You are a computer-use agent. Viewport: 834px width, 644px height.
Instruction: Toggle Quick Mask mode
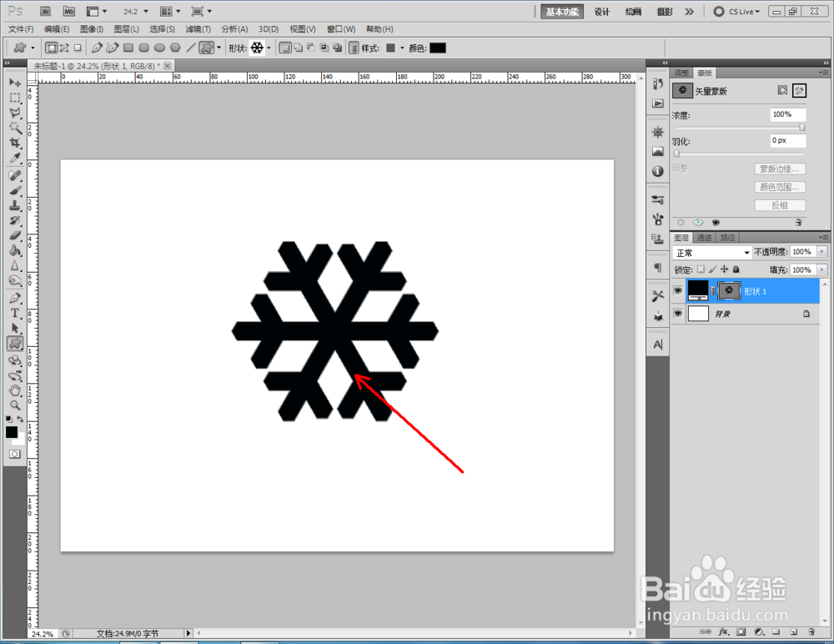(x=14, y=454)
